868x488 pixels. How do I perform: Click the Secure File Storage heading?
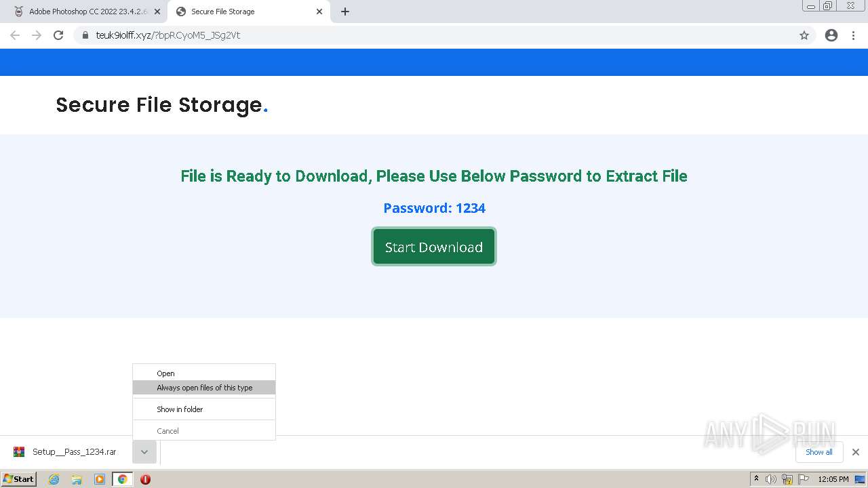click(x=162, y=105)
